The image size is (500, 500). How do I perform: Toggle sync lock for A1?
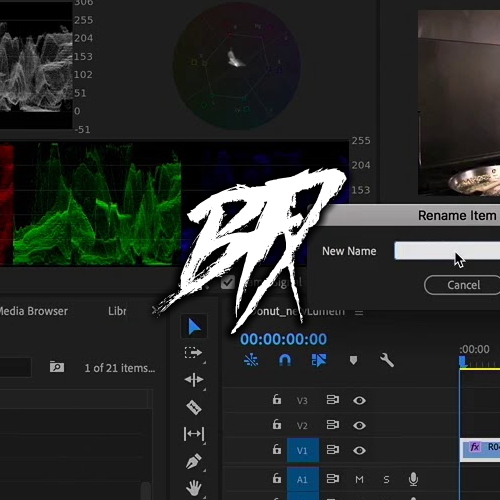pyautogui.click(x=333, y=479)
